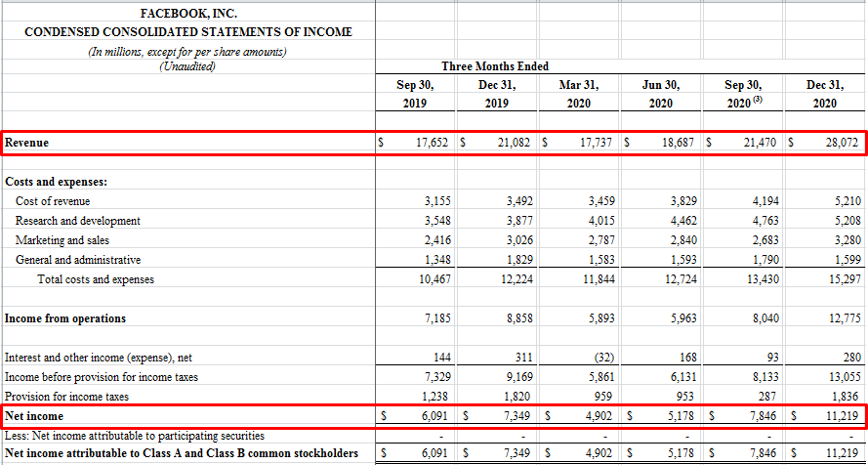Select Income before provision for income taxes label

coord(102,377)
